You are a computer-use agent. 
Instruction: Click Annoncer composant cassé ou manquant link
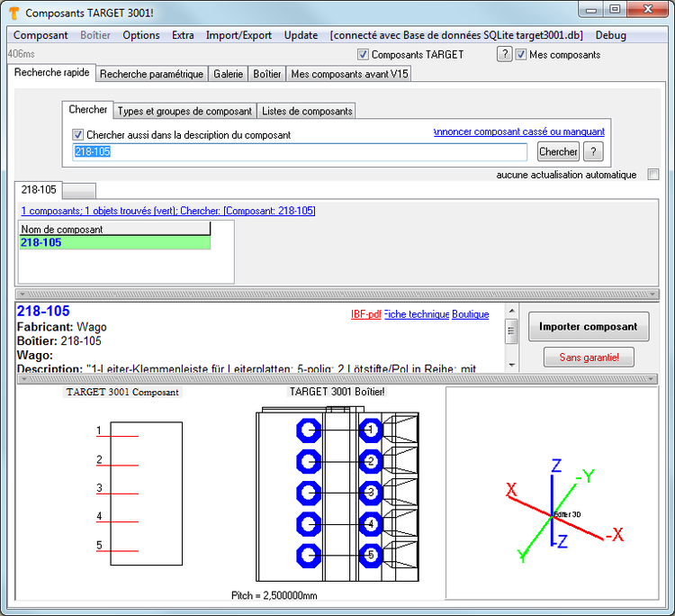click(x=519, y=131)
